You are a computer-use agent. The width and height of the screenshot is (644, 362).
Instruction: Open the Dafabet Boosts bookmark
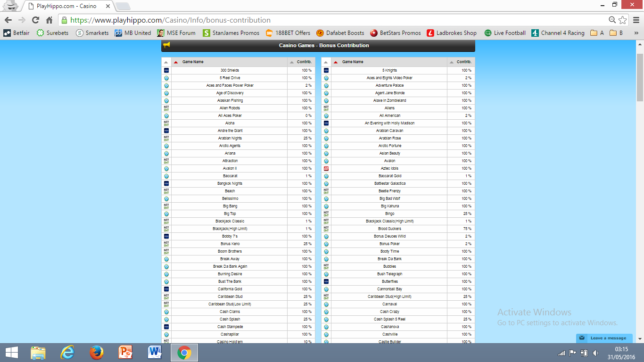[x=340, y=33]
